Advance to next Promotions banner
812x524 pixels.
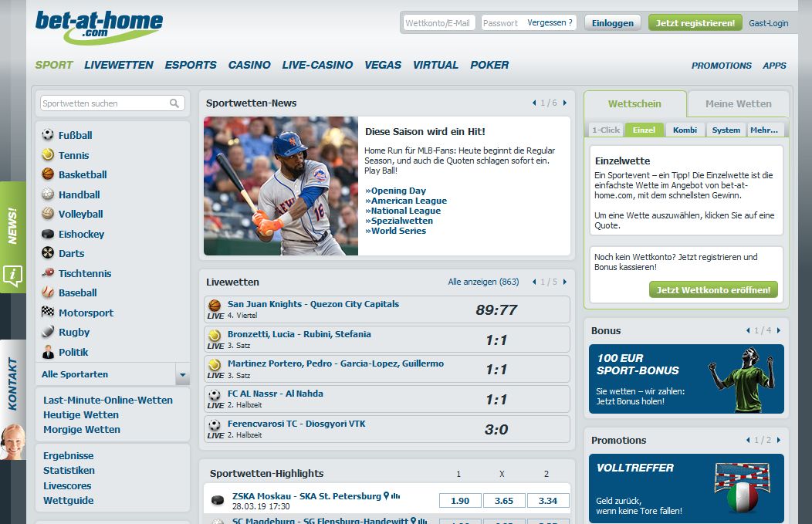pos(779,440)
